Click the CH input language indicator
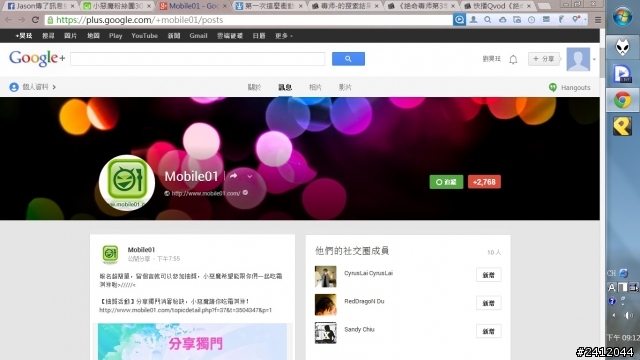This screenshot has height=360, width=640. tap(611, 273)
